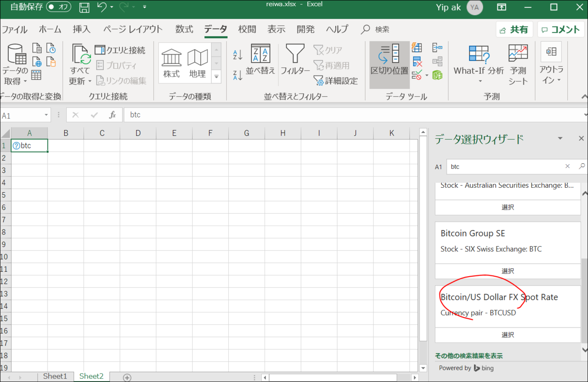
Task: Open Data Validation dropdown arrow
Action: click(x=426, y=76)
